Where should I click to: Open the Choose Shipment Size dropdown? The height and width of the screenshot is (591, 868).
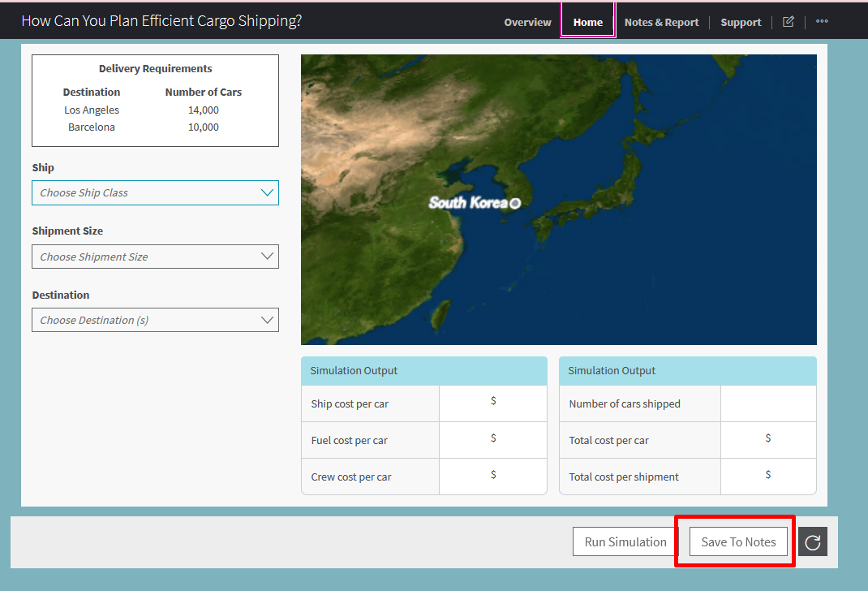[x=155, y=257]
